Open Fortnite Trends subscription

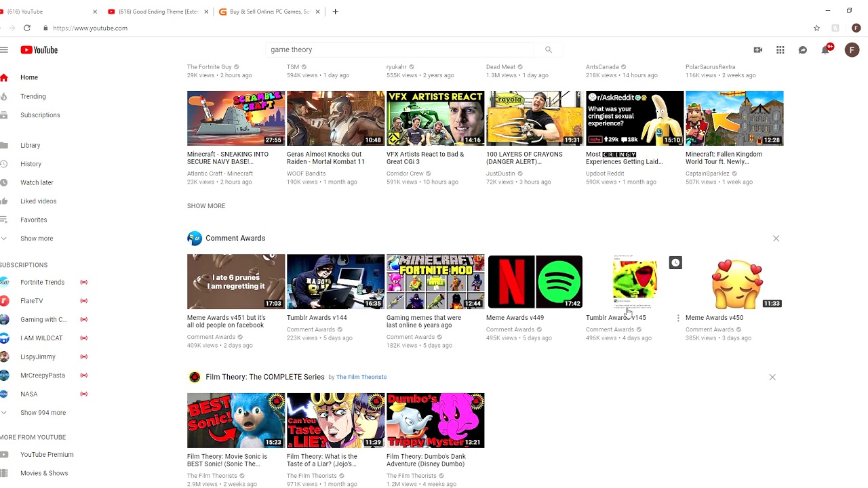[x=42, y=282]
